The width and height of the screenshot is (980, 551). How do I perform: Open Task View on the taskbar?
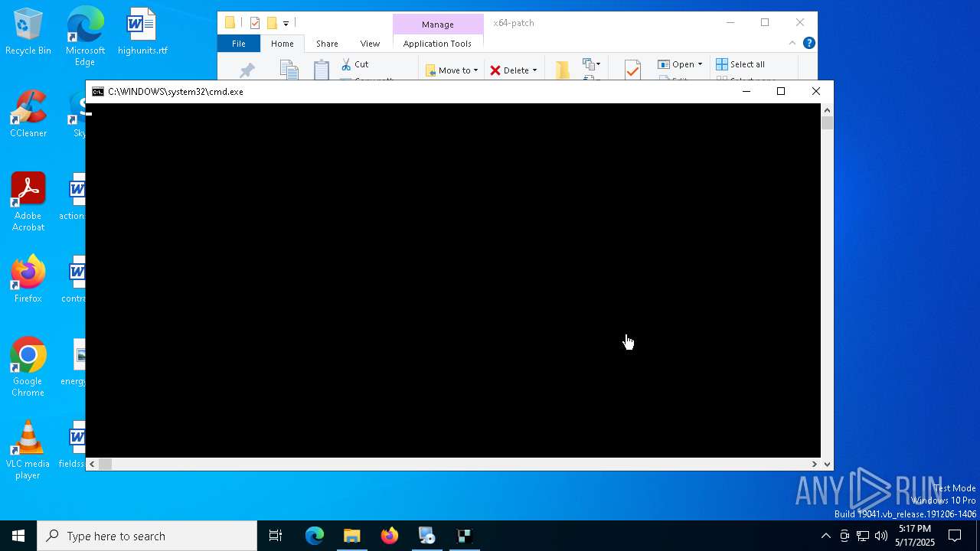pyautogui.click(x=276, y=536)
